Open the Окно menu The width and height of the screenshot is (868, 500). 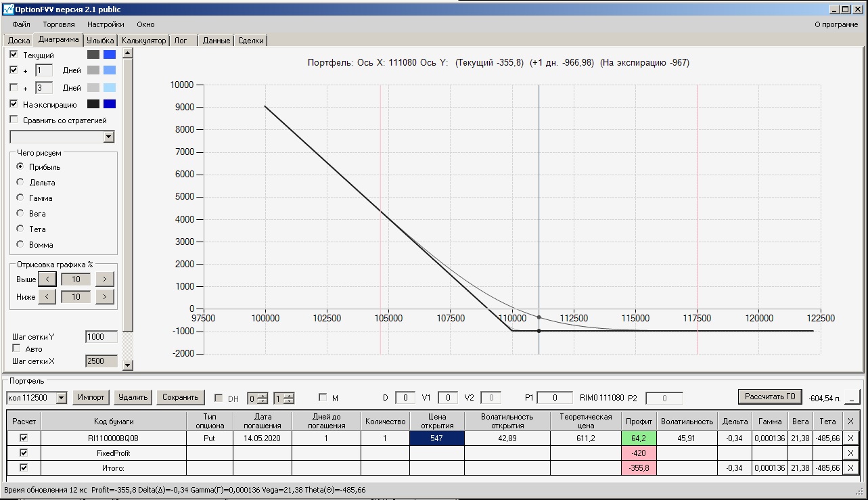pyautogui.click(x=145, y=24)
